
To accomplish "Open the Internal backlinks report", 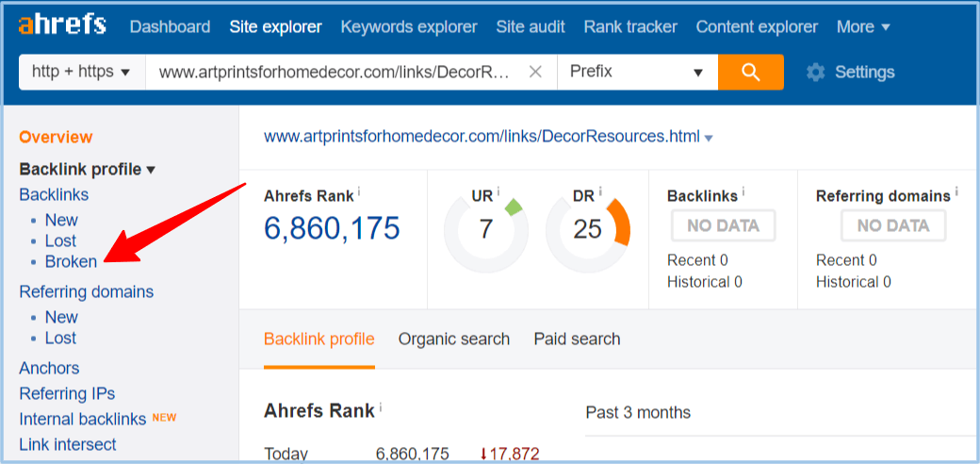I will click(x=83, y=419).
